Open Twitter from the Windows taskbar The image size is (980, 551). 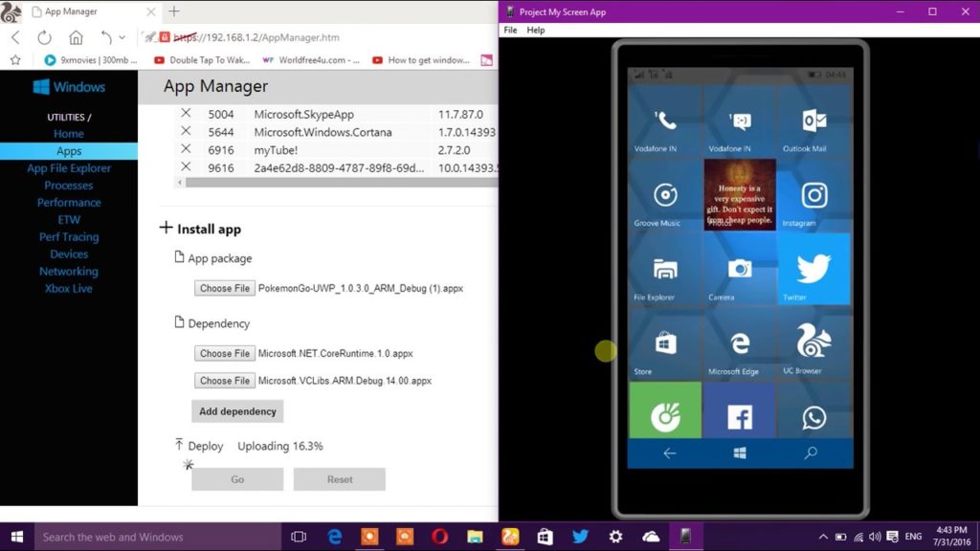(x=580, y=537)
